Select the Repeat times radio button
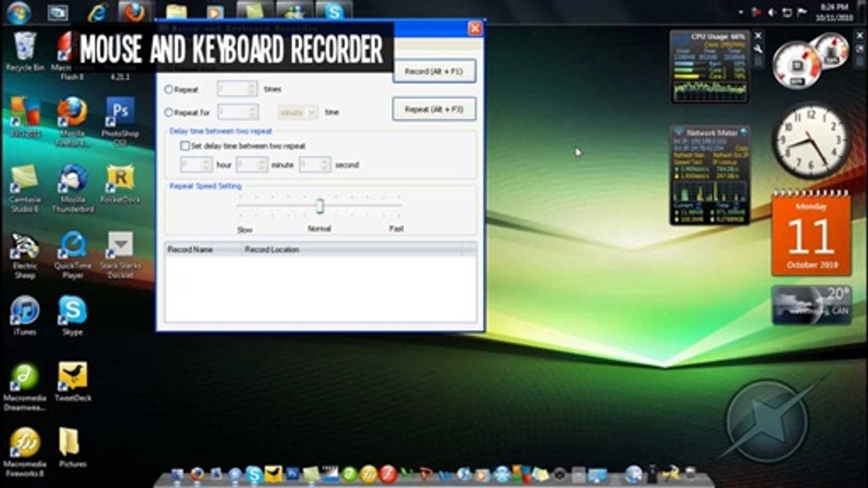Viewport: 868px width, 488px height. click(169, 89)
